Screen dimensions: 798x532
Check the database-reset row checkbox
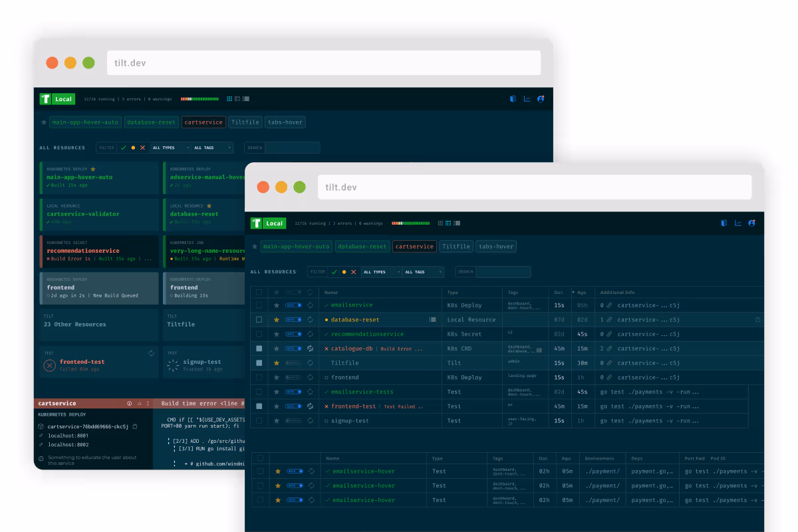pyautogui.click(x=259, y=320)
